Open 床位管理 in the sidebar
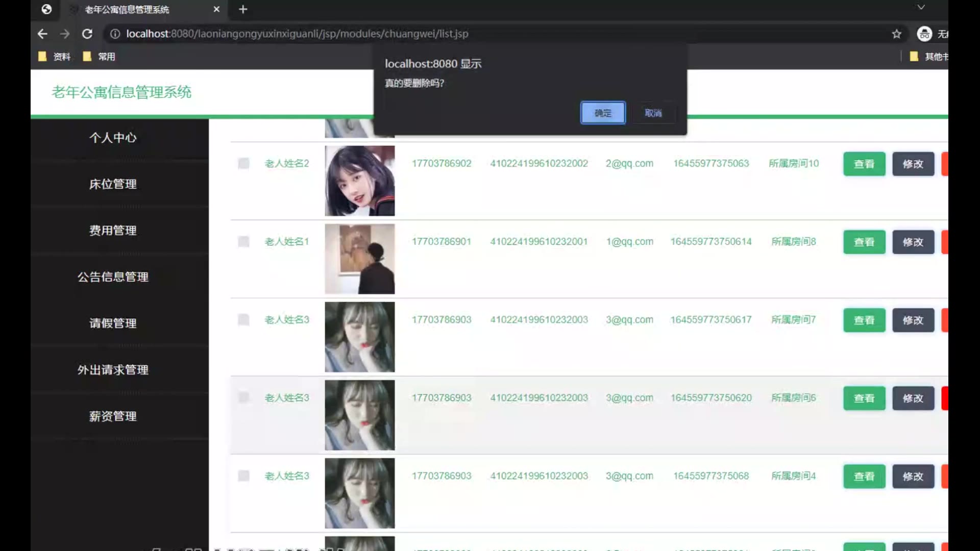The width and height of the screenshot is (980, 551). pyautogui.click(x=113, y=184)
